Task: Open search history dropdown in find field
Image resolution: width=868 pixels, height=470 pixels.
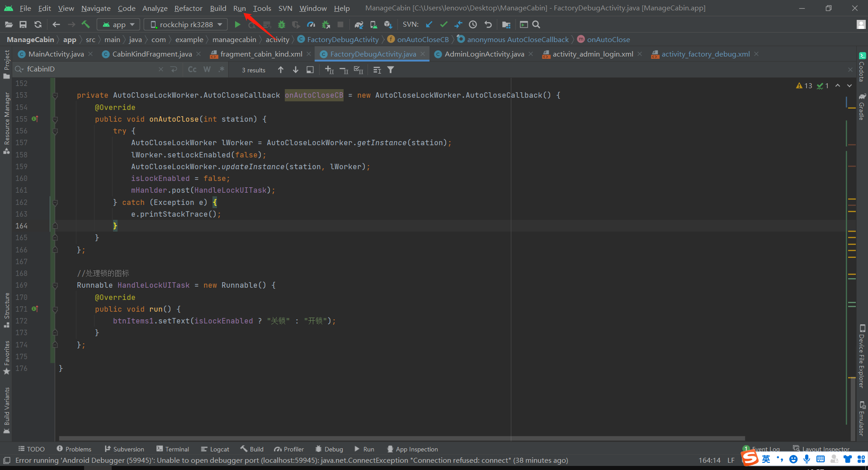Action: point(19,69)
